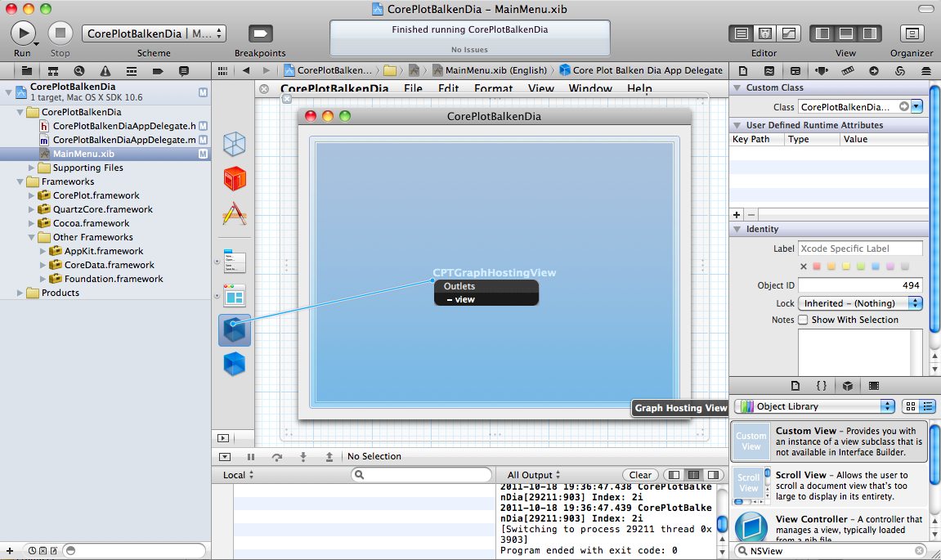
Task: Open the Connections inspector arrow icon
Action: click(x=874, y=71)
